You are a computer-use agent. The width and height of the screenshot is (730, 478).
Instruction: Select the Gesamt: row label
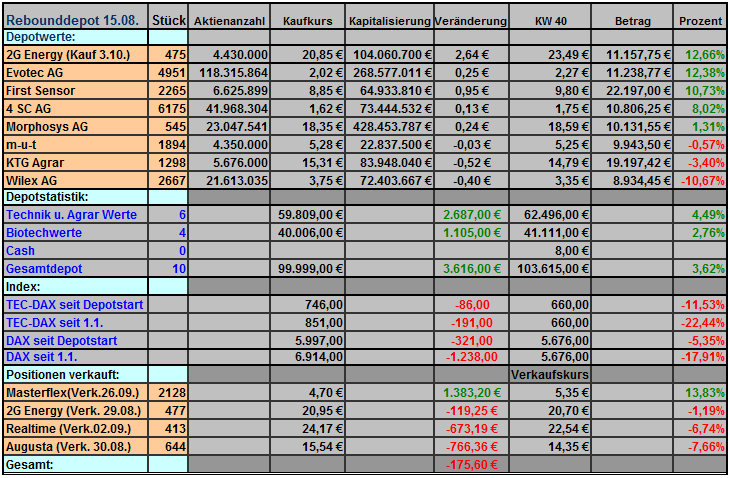point(75,464)
